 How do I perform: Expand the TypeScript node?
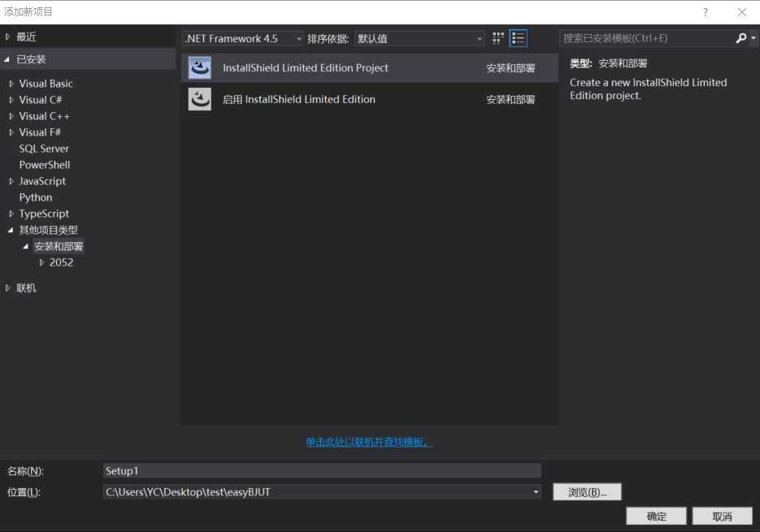coord(11,214)
